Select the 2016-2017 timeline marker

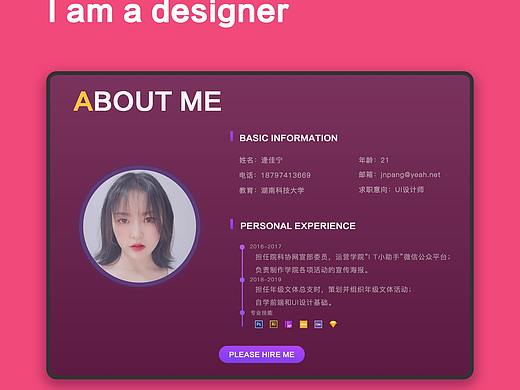tap(242, 247)
